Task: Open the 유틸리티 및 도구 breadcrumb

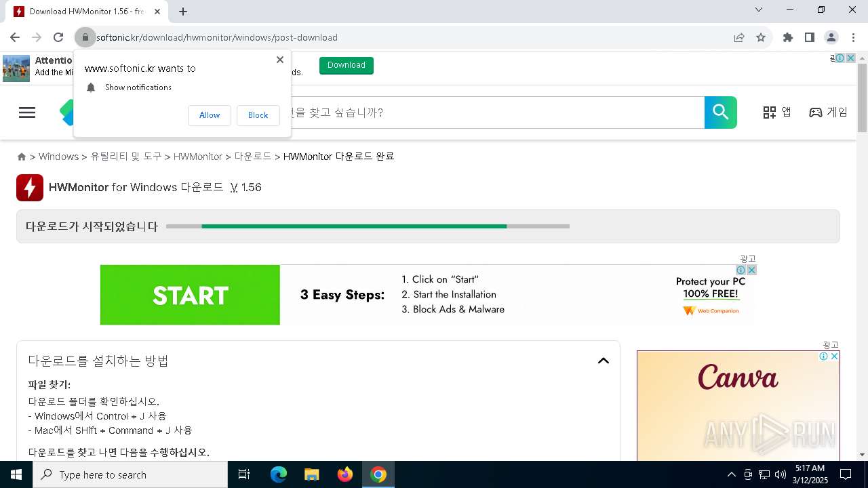Action: [126, 157]
